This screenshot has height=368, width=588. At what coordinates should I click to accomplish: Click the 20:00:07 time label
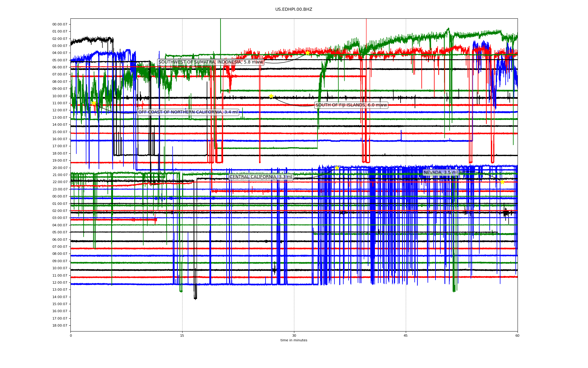[x=60, y=168]
